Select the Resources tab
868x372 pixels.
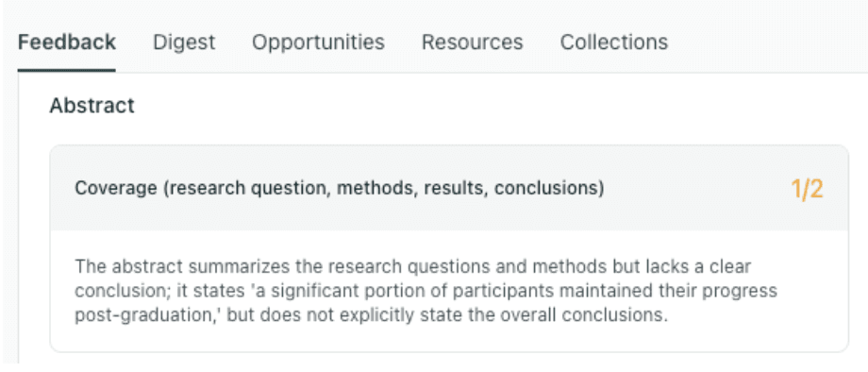(x=472, y=42)
